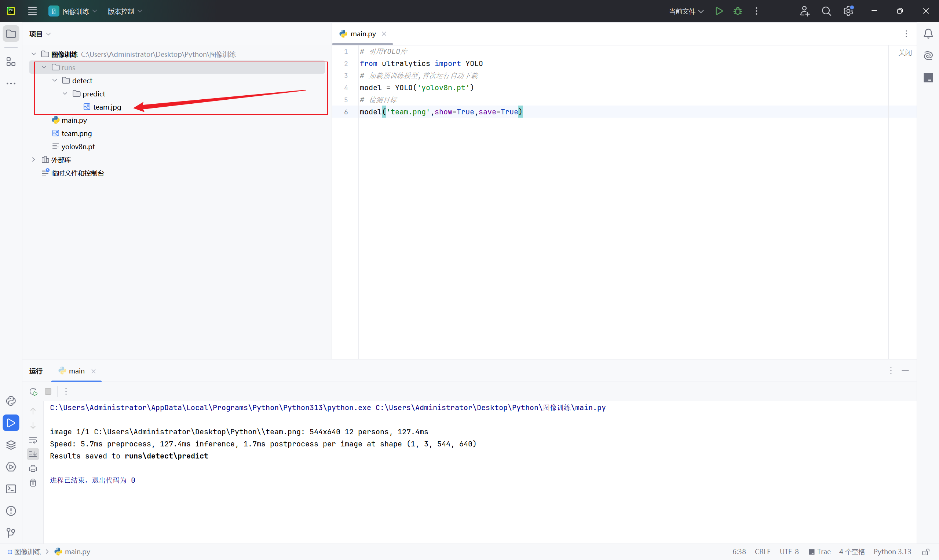Open the Python Packages tool window
Screen dimensions: 939x560
click(11, 445)
